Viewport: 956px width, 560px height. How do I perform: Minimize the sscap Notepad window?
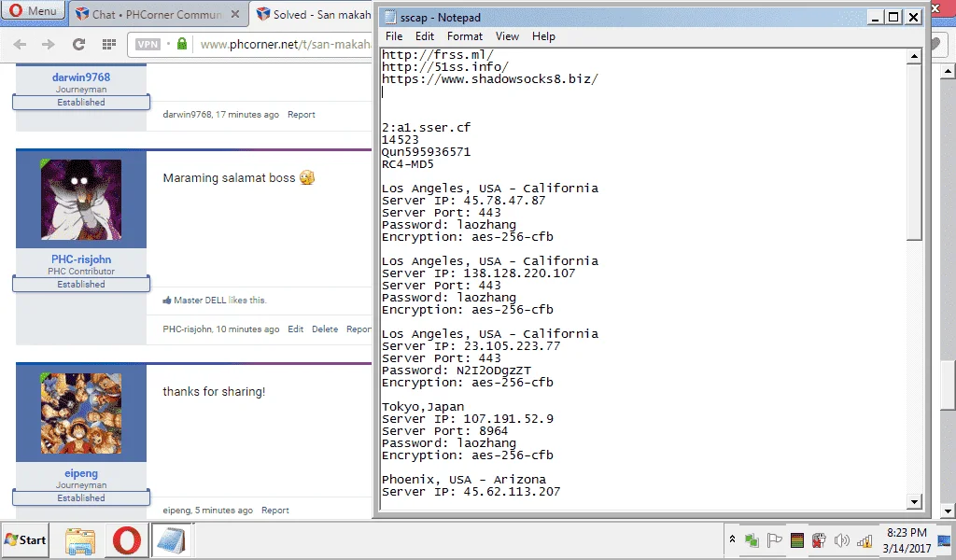(876, 17)
